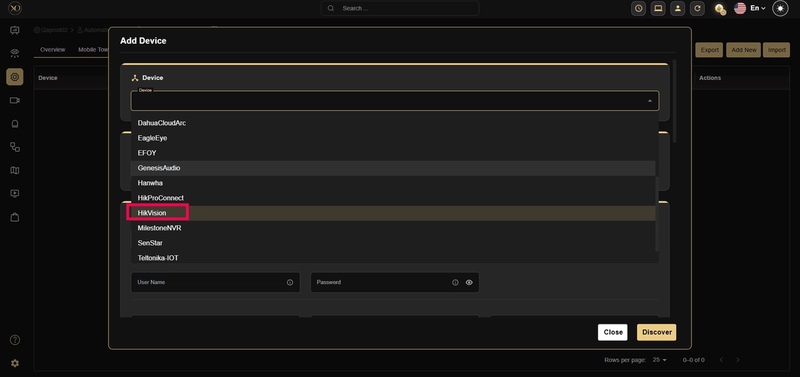Click the Export button

tap(709, 50)
